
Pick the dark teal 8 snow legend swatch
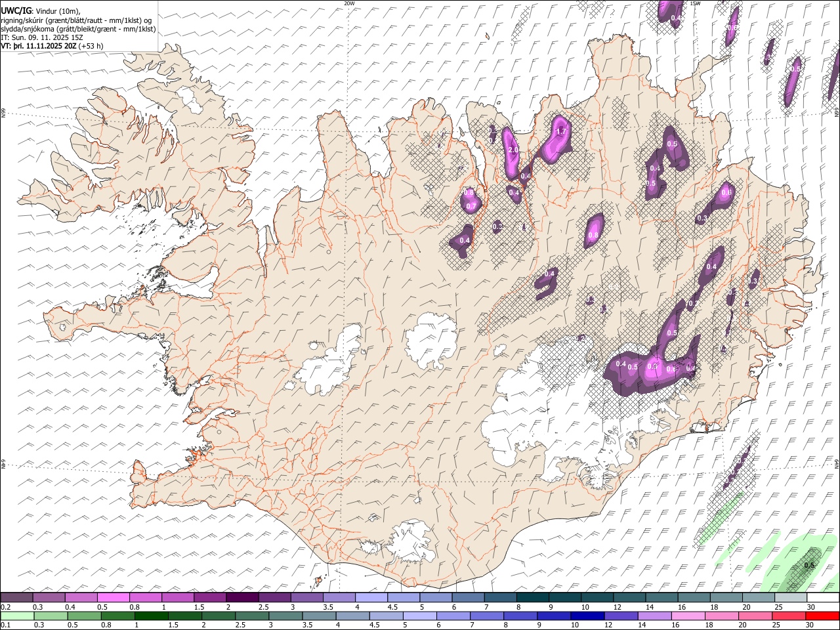tap(533, 598)
